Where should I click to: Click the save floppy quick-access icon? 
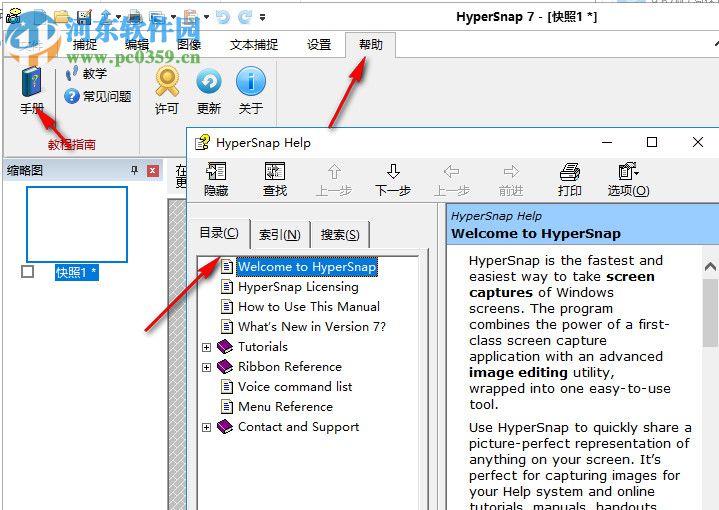click(84, 17)
